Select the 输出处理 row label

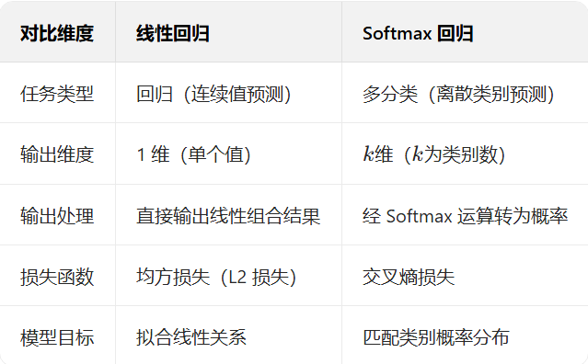57,216
